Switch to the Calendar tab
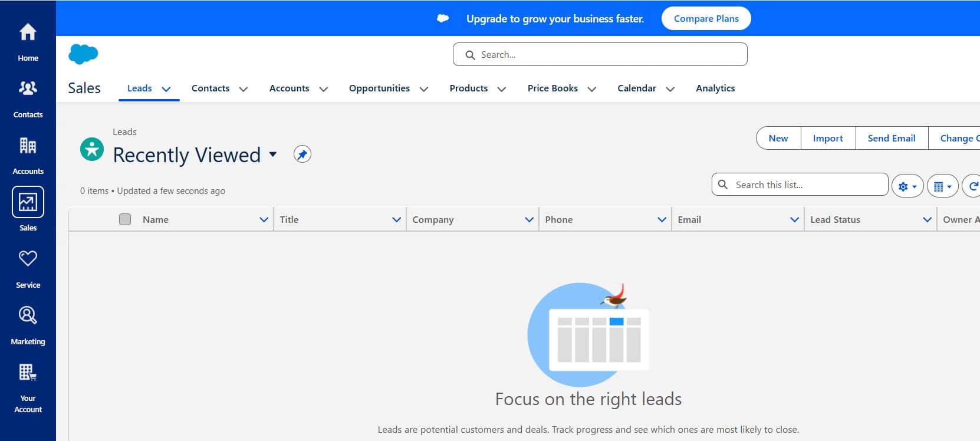 [637, 88]
